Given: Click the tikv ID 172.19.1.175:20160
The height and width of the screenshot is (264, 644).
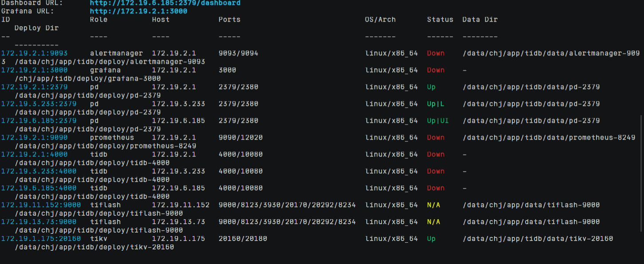Looking at the screenshot, I should 41,238.
